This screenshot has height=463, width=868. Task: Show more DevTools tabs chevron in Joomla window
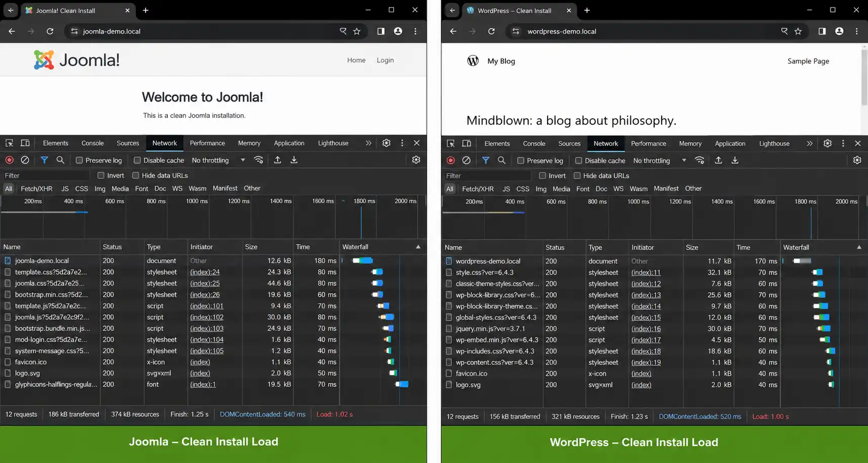tap(369, 143)
